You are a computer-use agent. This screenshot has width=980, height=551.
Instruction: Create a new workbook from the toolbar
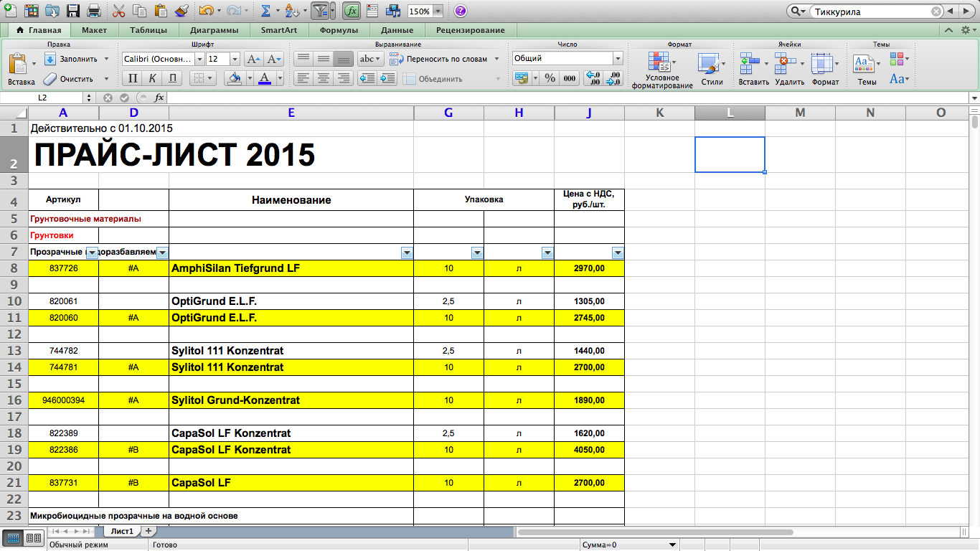click(x=9, y=11)
